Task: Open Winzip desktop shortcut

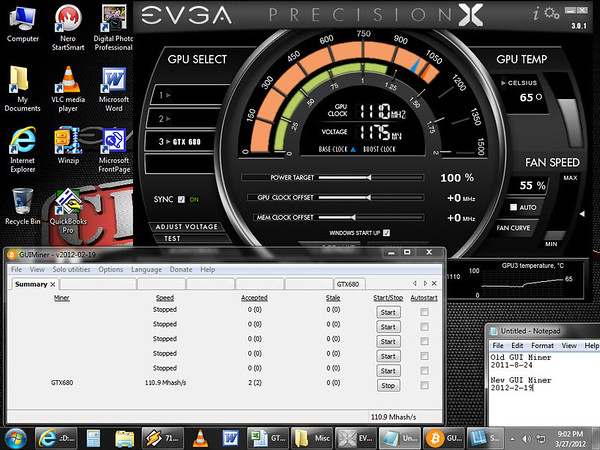Action: point(68,145)
